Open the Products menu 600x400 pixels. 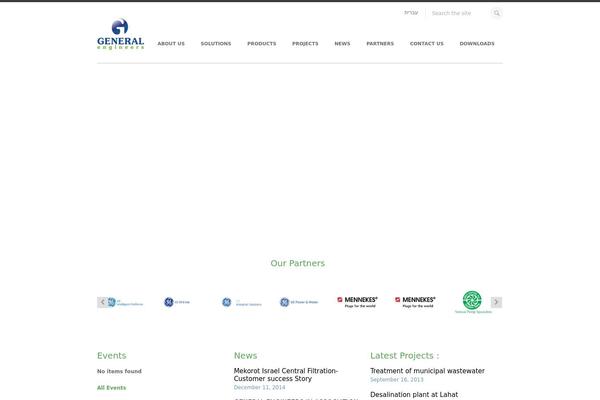point(262,44)
